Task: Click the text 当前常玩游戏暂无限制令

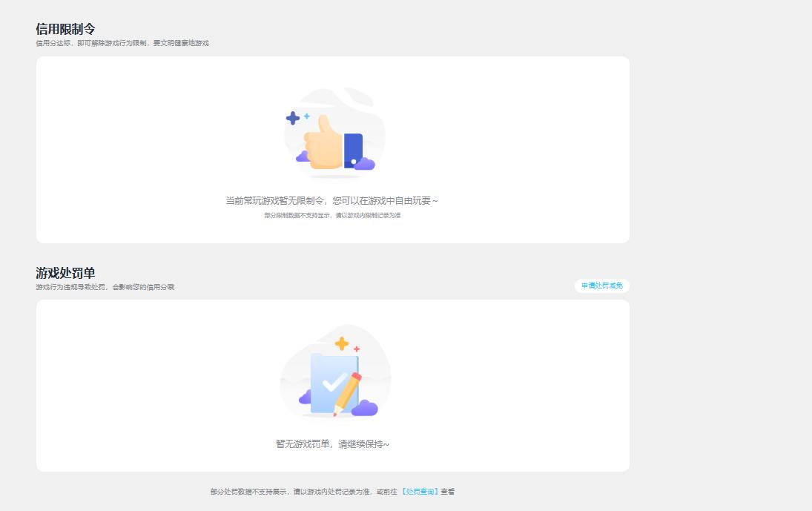Action: [274, 201]
